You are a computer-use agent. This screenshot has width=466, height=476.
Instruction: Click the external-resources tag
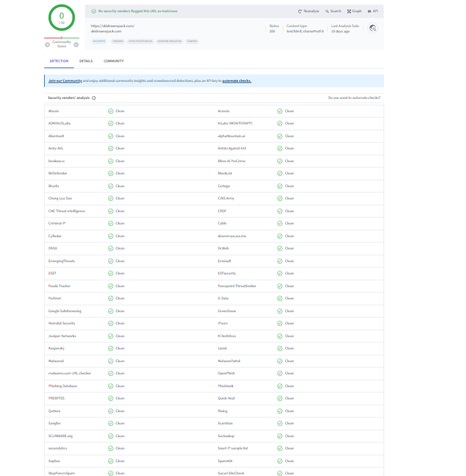[170, 40]
